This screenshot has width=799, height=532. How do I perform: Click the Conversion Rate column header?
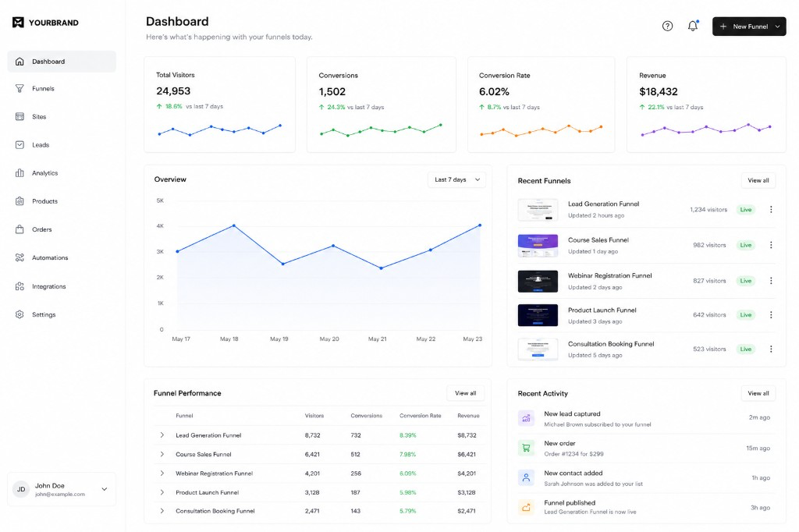coord(421,416)
